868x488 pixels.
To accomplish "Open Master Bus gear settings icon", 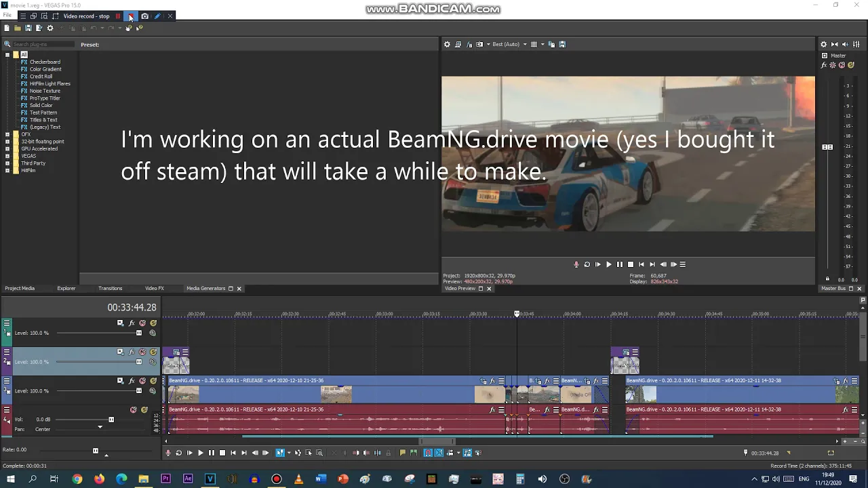I will tap(824, 44).
